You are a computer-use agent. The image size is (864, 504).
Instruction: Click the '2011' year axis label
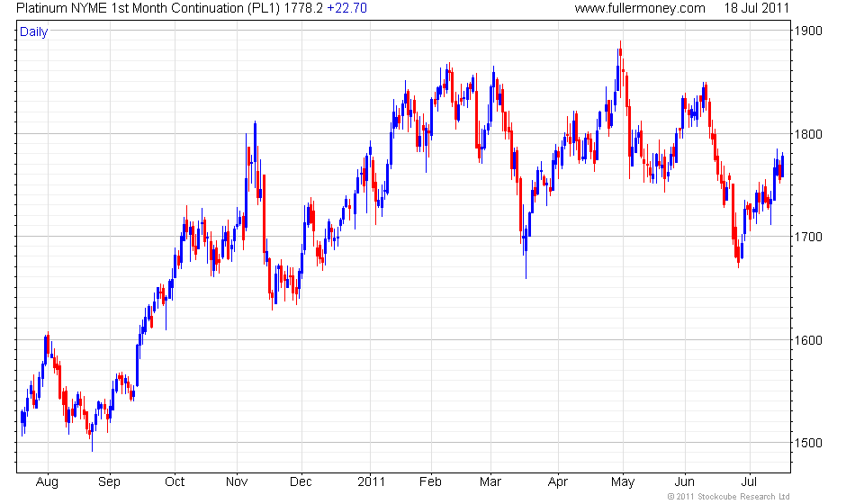[371, 481]
